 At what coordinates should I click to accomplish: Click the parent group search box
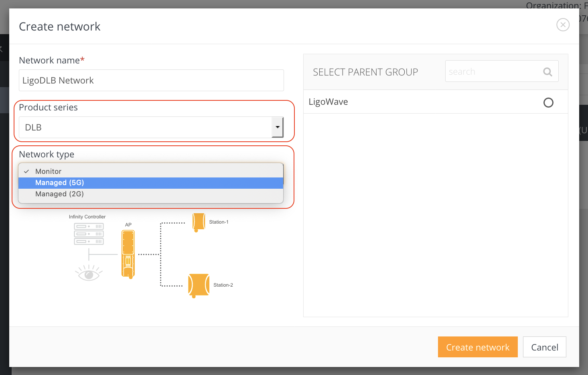tap(493, 71)
